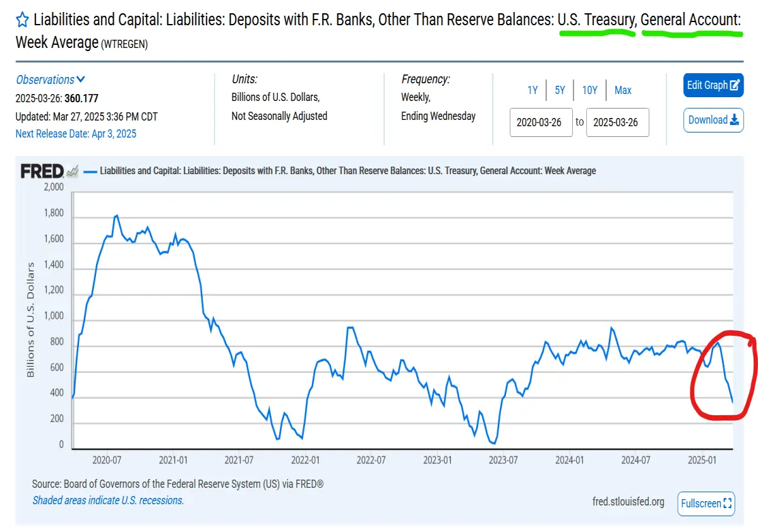
Task: Click the observation value 360.177
Action: pos(81,98)
